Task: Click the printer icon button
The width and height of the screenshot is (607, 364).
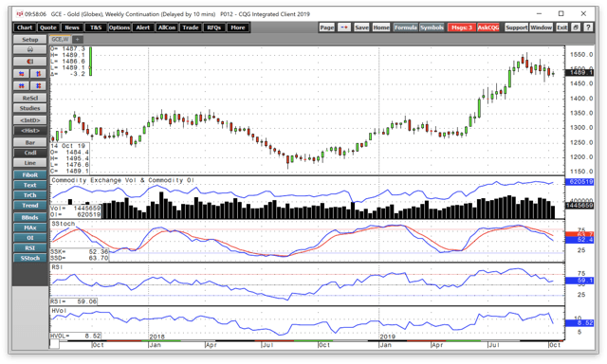Action: [29, 49]
